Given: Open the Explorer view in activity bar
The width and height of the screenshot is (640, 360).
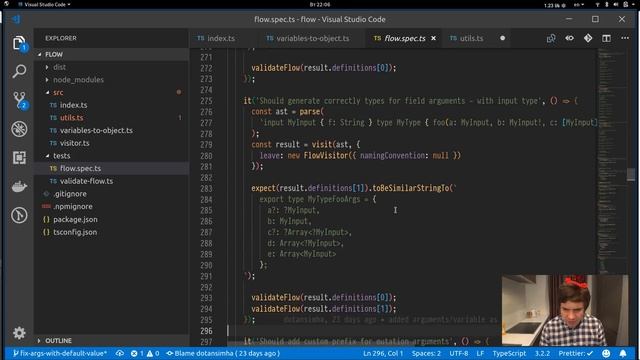Looking at the screenshot, I should (x=19, y=43).
